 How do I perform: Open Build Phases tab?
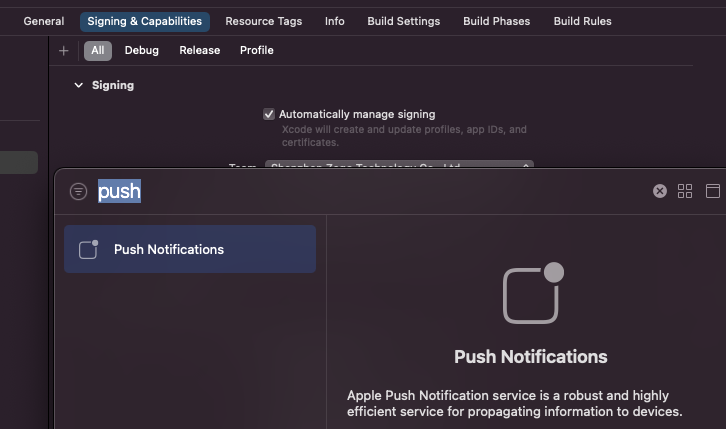tap(496, 21)
